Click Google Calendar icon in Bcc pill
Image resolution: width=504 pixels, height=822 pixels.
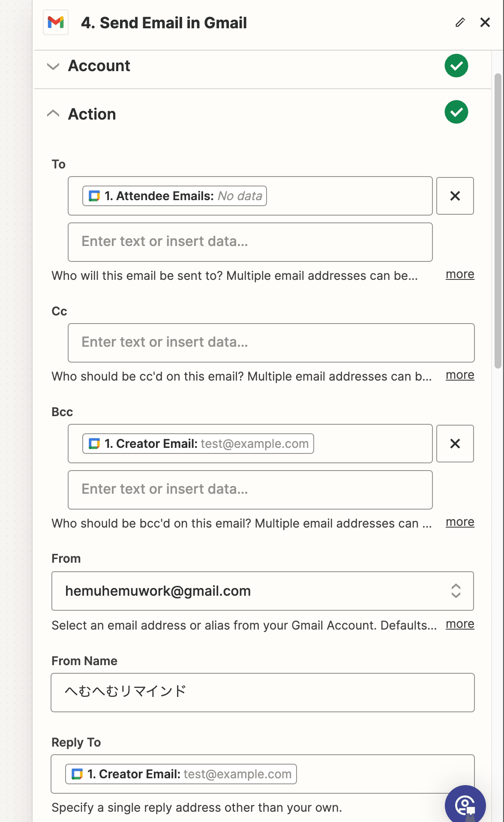pyautogui.click(x=94, y=444)
